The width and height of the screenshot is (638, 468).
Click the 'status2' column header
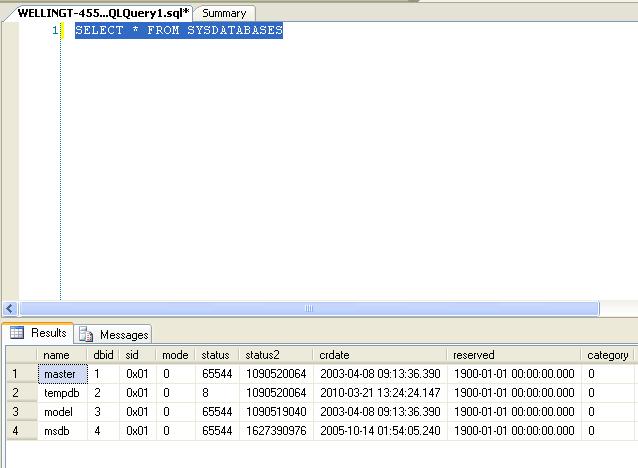(x=263, y=355)
